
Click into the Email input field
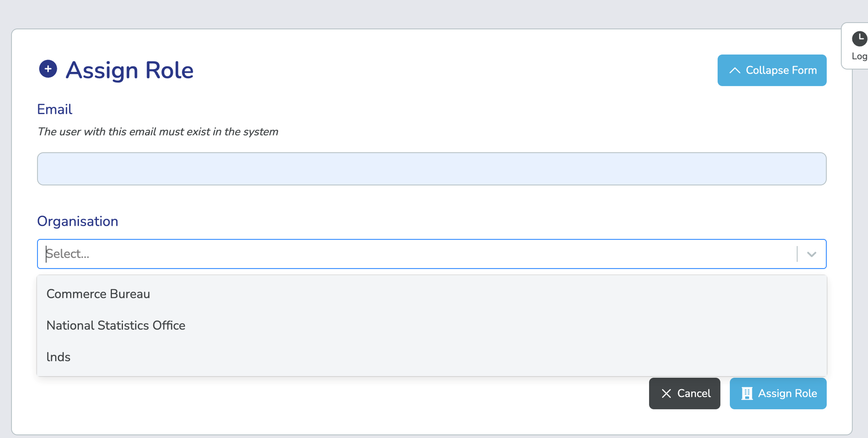click(x=431, y=169)
